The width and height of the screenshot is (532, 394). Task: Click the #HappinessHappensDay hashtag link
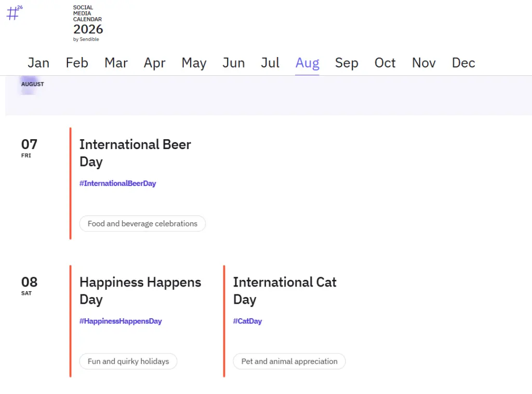[121, 321]
